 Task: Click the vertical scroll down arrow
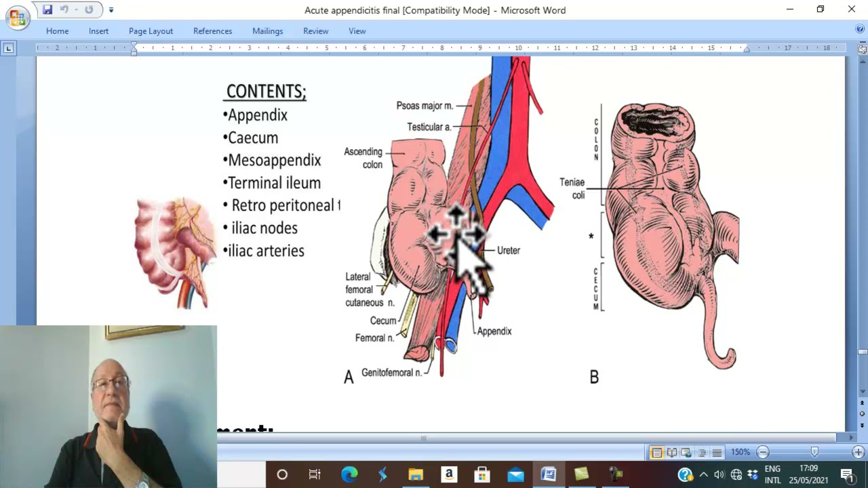pyautogui.click(x=863, y=392)
